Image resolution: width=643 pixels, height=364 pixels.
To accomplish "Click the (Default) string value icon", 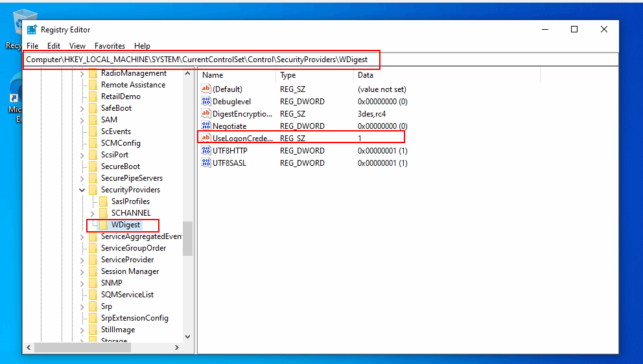I will pos(206,89).
